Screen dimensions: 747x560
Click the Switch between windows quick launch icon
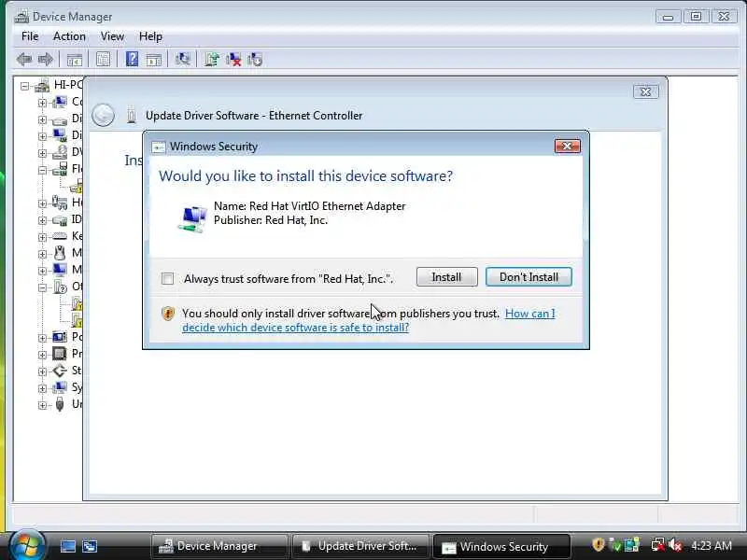(x=90, y=546)
